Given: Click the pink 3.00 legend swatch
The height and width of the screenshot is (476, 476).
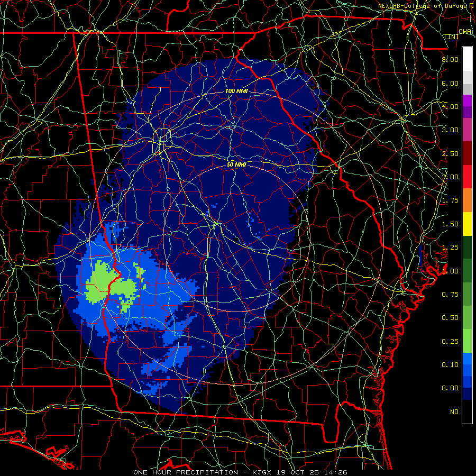Looking at the screenshot, I should (x=467, y=130).
